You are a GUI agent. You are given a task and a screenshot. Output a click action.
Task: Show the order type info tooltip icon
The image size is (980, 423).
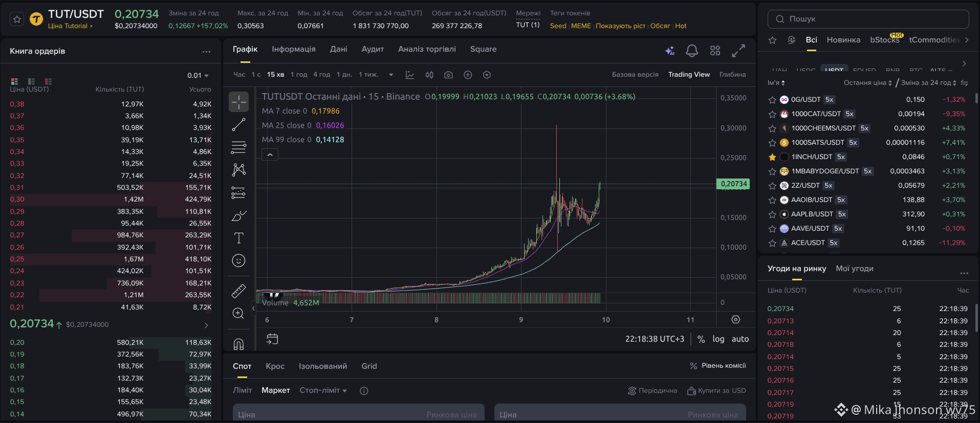click(x=364, y=391)
